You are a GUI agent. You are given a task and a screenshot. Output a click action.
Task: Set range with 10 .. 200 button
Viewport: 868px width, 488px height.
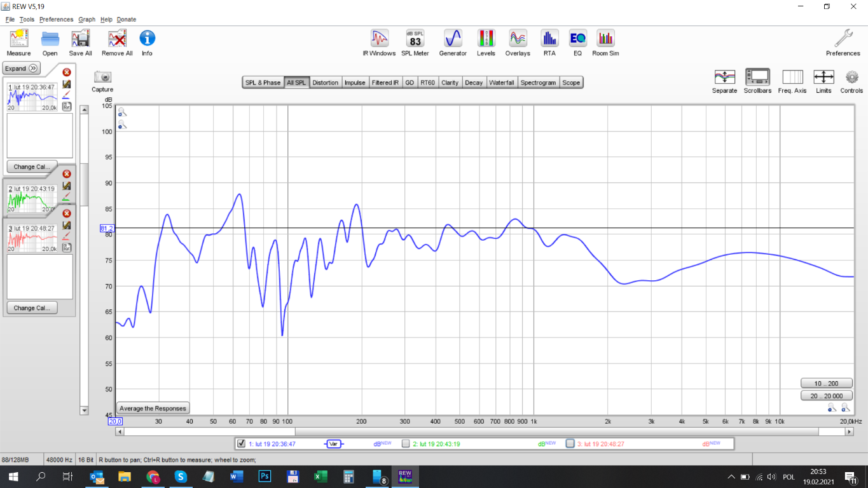[827, 383]
